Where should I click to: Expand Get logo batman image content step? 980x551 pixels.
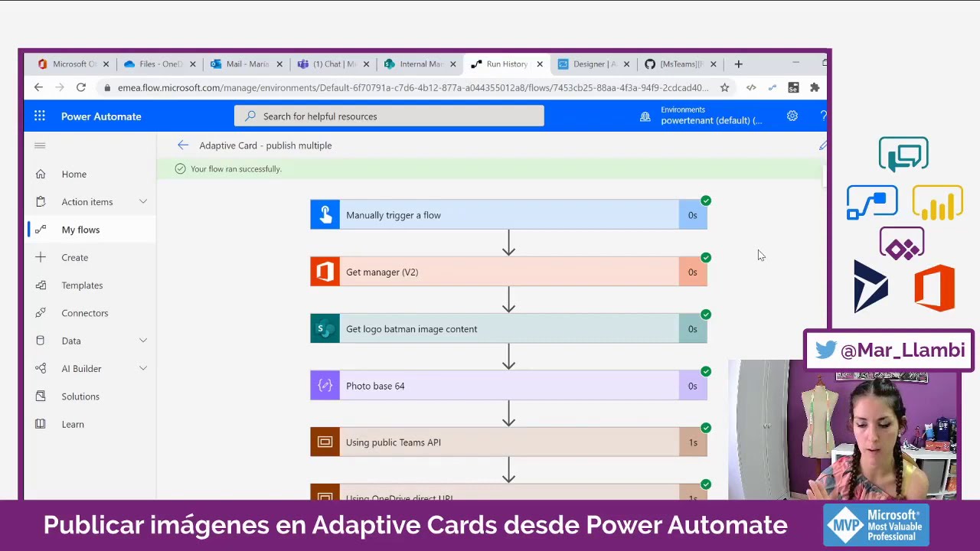[x=508, y=329]
